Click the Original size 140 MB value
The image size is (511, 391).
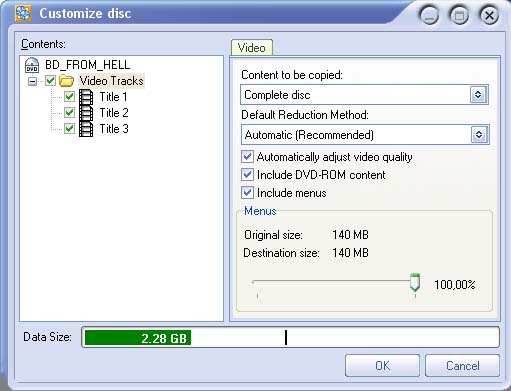pyautogui.click(x=350, y=235)
